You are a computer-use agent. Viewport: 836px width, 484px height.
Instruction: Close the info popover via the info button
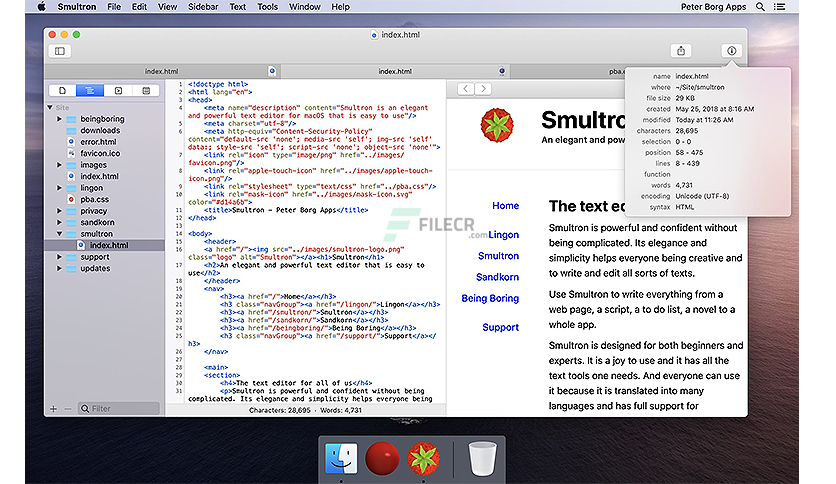[x=732, y=51]
